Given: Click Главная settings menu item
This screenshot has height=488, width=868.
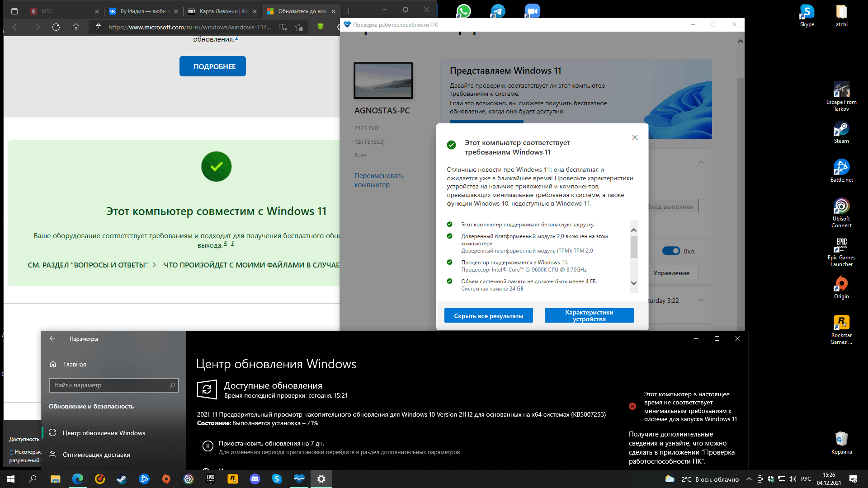Looking at the screenshot, I should click(x=75, y=363).
